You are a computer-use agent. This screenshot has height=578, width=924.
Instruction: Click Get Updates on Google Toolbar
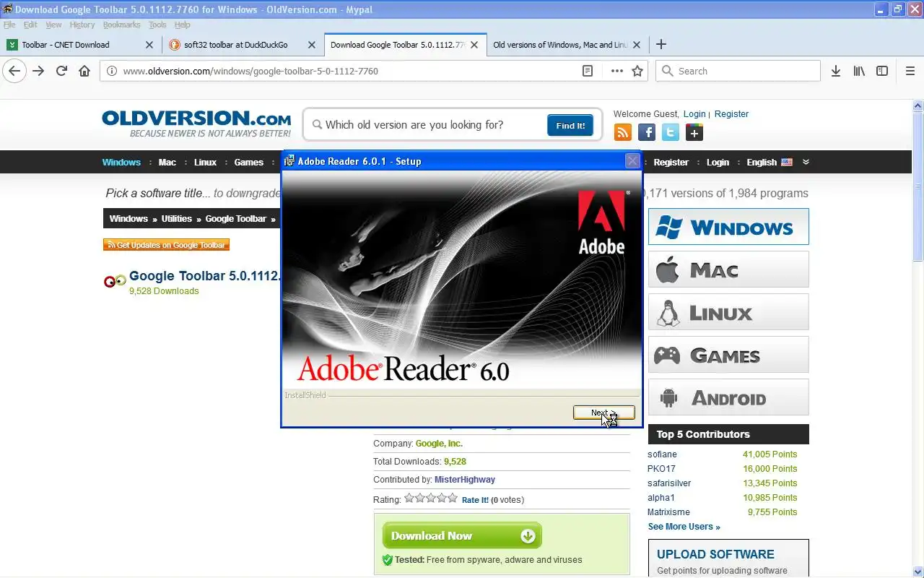(166, 245)
